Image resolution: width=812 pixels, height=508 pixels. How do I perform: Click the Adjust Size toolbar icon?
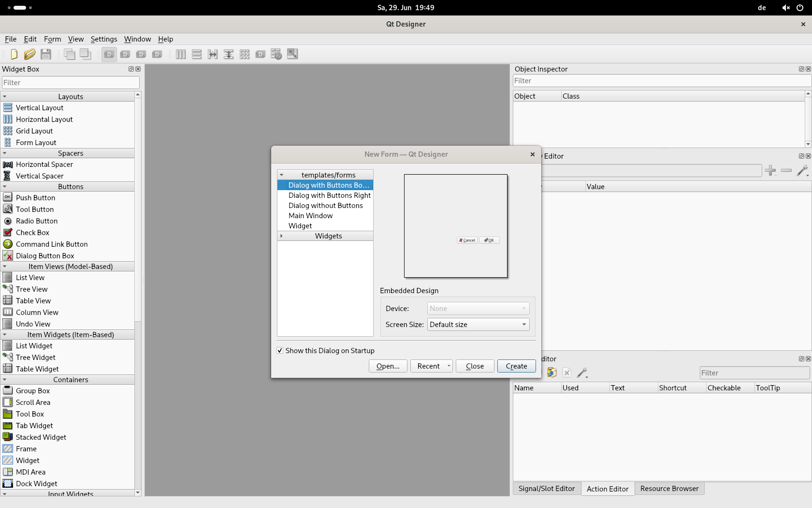point(292,54)
